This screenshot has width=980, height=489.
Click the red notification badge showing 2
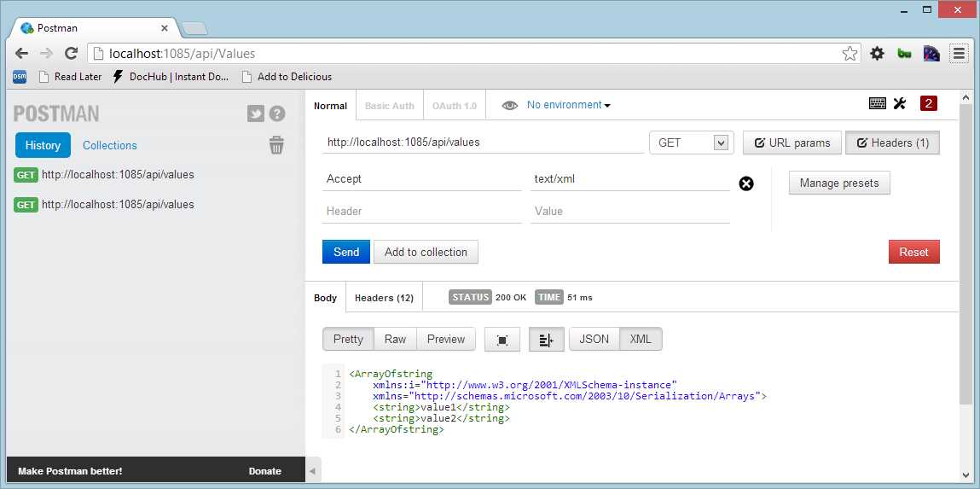(928, 104)
